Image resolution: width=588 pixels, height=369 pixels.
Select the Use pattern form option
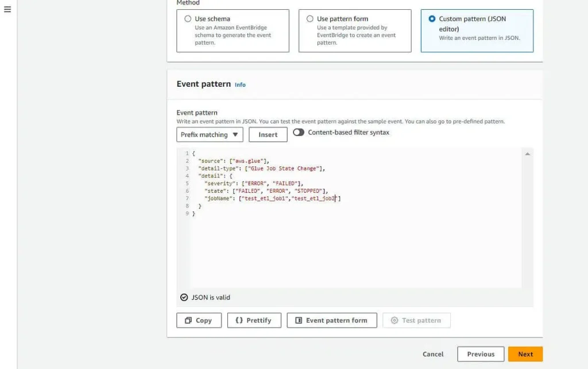click(310, 19)
